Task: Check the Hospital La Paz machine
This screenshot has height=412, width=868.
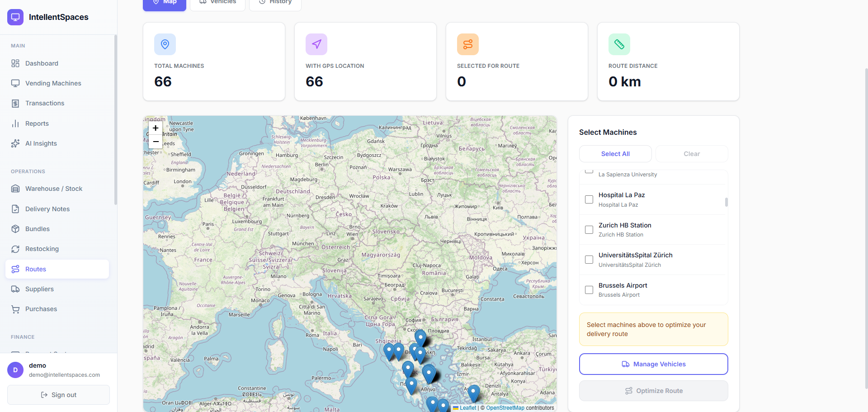Action: (589, 199)
